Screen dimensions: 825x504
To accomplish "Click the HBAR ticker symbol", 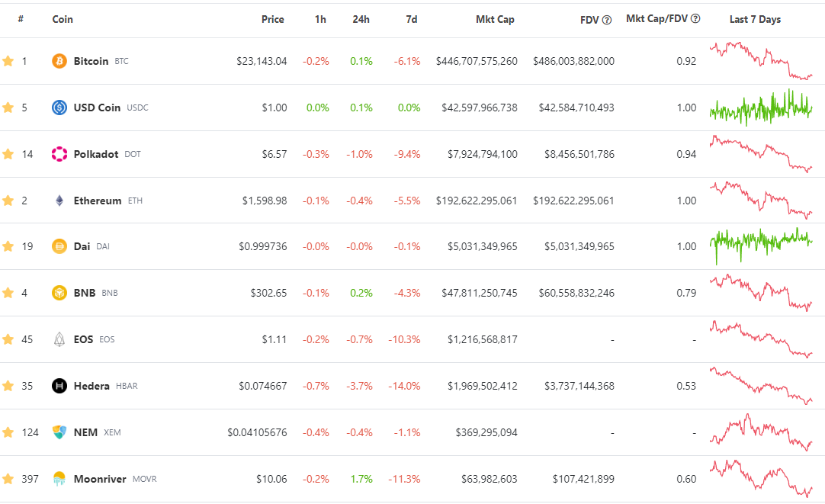I will [x=127, y=386].
